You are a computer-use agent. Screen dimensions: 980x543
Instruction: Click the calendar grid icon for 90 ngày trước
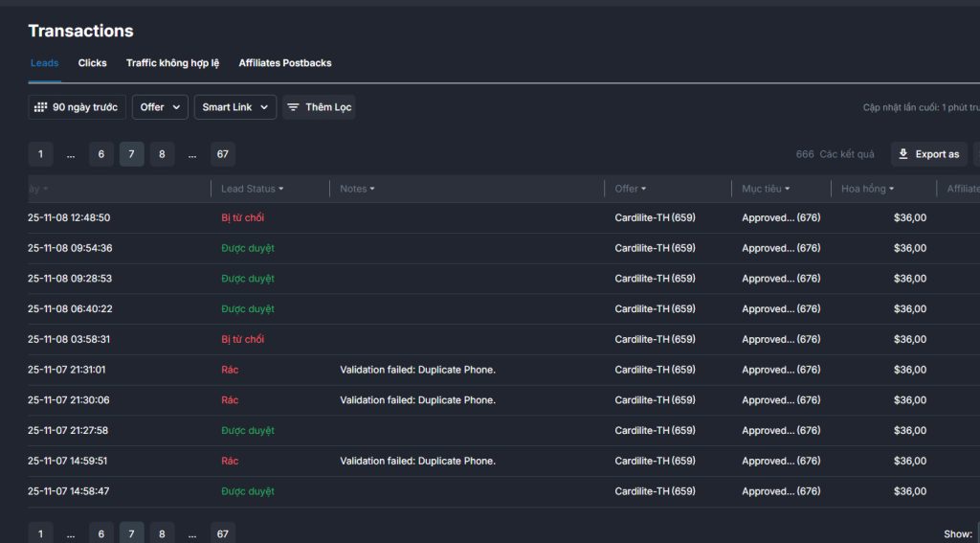click(40, 107)
